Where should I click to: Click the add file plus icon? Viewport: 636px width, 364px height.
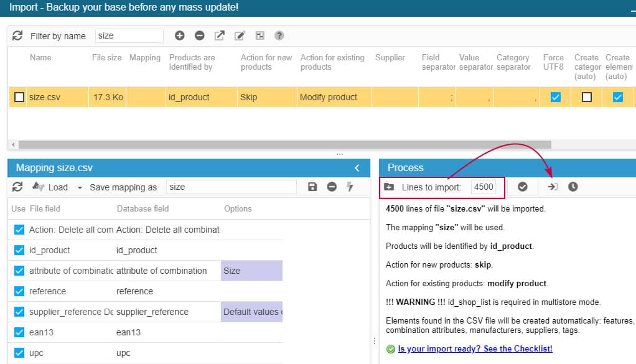(x=180, y=35)
